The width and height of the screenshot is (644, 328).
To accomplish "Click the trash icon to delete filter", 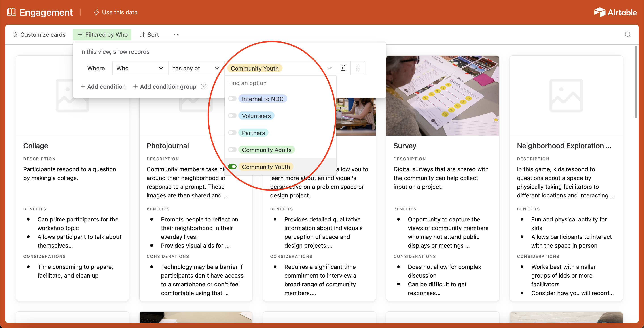I will coord(343,68).
